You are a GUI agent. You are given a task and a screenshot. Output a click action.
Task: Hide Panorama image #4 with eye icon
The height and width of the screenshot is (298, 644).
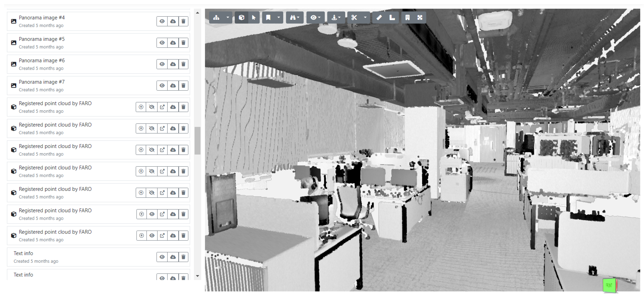[162, 21]
